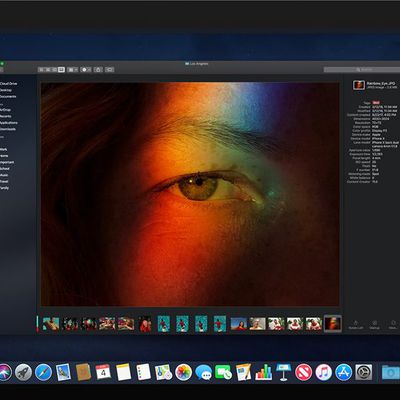This screenshot has width=400, height=400.
Task: Open the Action gear menu
Action: [x=86, y=70]
